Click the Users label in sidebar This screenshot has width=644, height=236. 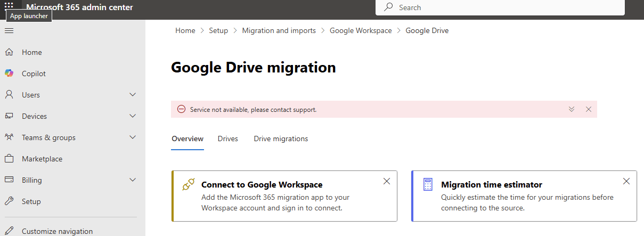point(31,95)
